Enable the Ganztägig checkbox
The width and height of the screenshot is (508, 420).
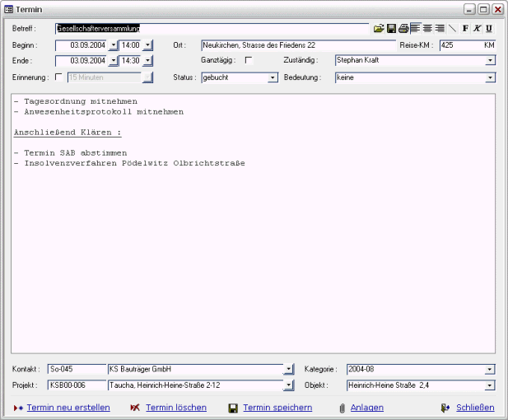point(249,61)
